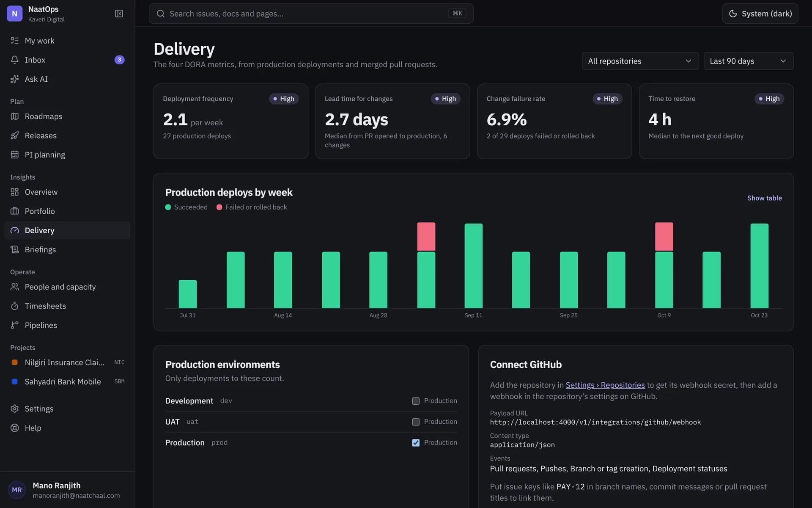
Task: Enable Production checkbox for Development environment
Action: [x=416, y=401]
